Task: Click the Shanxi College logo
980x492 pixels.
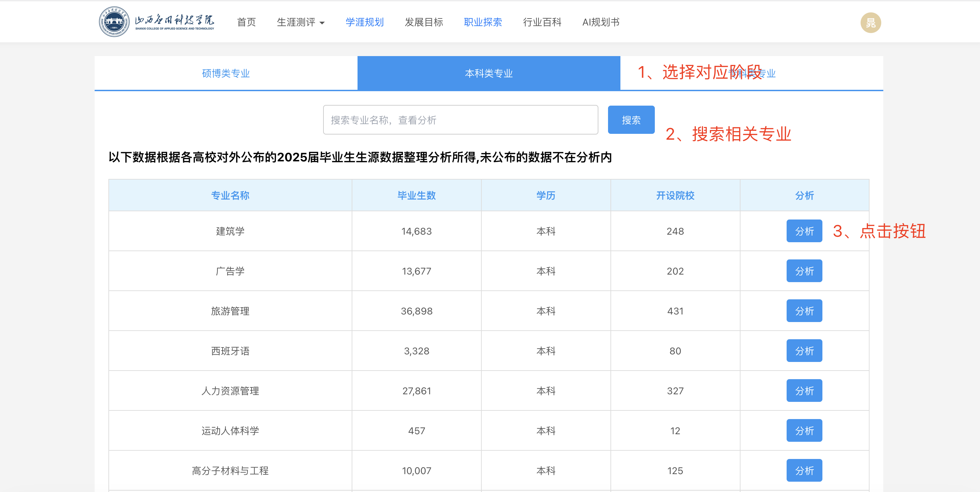Action: (x=156, y=22)
